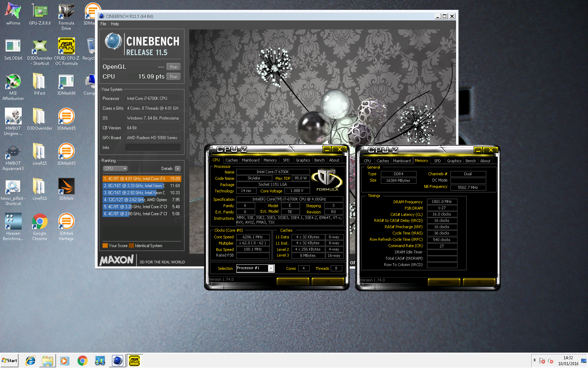Run the CPU benchmark
Image resolution: width=588 pixels, height=368 pixels.
click(x=174, y=76)
